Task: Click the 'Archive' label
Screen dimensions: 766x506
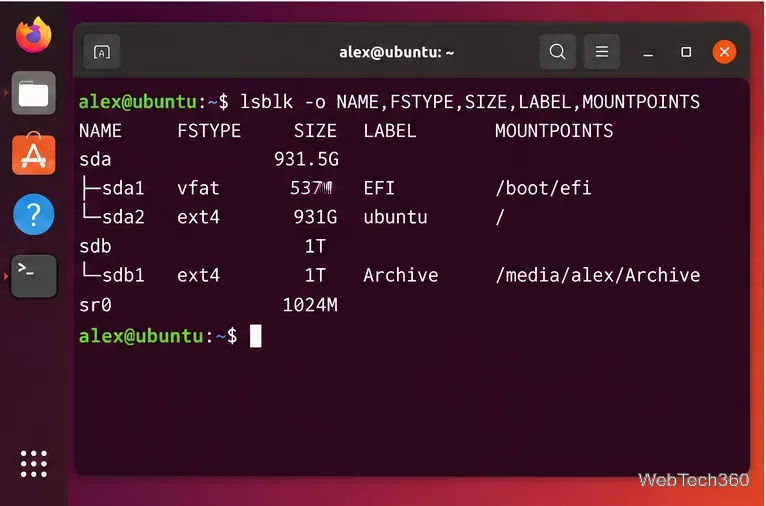Action: (401, 275)
